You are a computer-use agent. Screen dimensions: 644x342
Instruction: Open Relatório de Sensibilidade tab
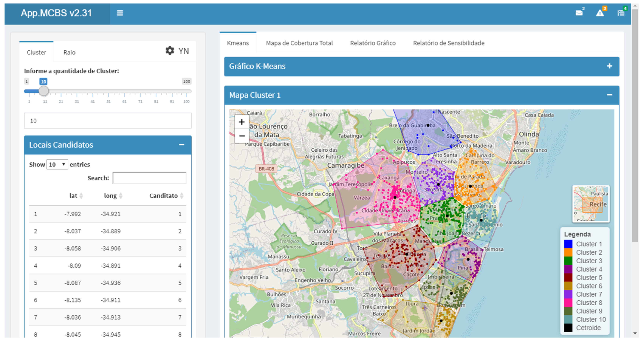448,43
